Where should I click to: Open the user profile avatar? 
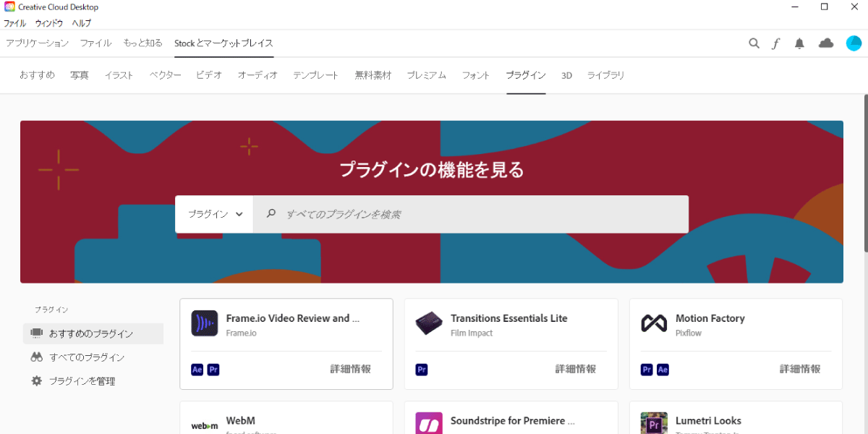pos(854,43)
